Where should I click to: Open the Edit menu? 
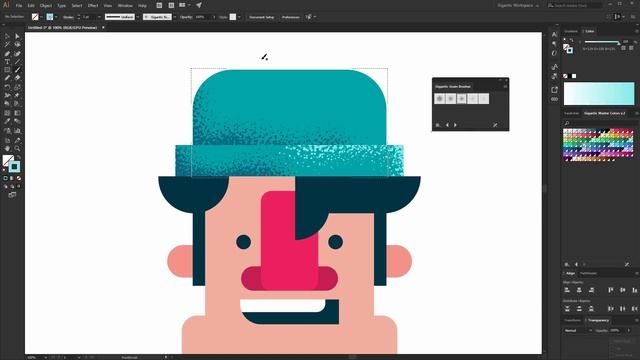click(x=31, y=6)
